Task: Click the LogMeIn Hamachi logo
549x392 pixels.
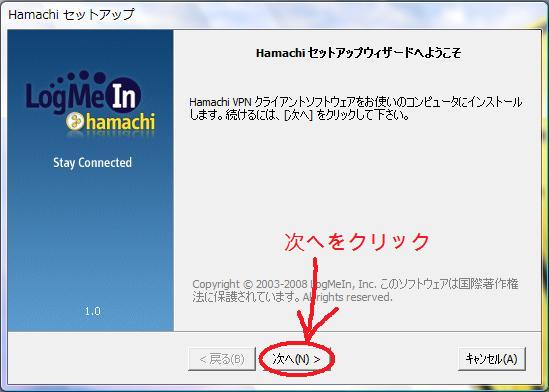Action: click(x=90, y=102)
